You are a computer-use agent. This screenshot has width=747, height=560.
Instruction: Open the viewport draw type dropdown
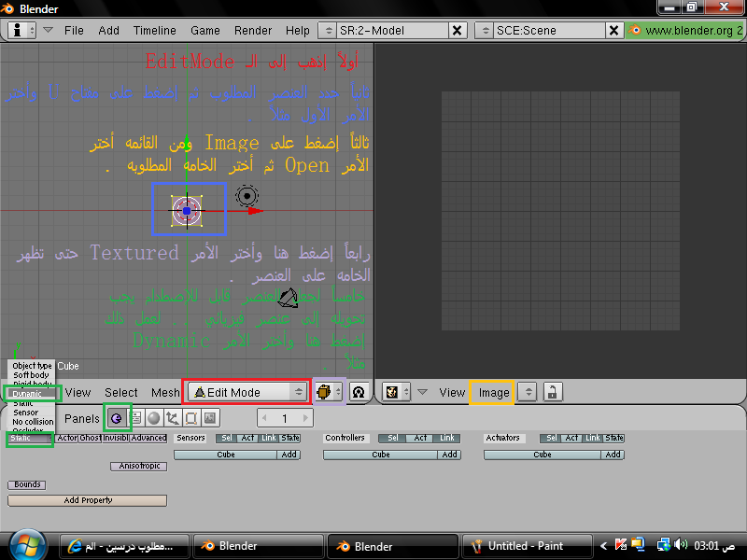click(x=328, y=392)
